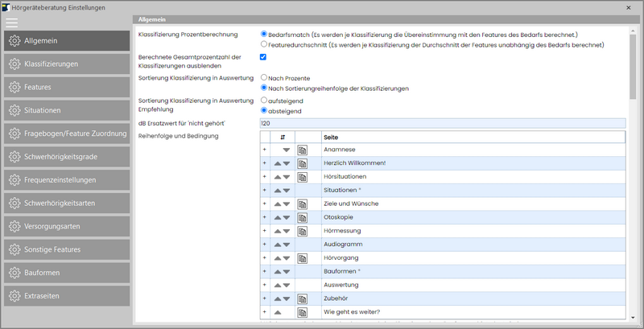Screen dimensions: 644x329
Task: Click the copy icon next to Otoskopie
Action: click(x=302, y=217)
